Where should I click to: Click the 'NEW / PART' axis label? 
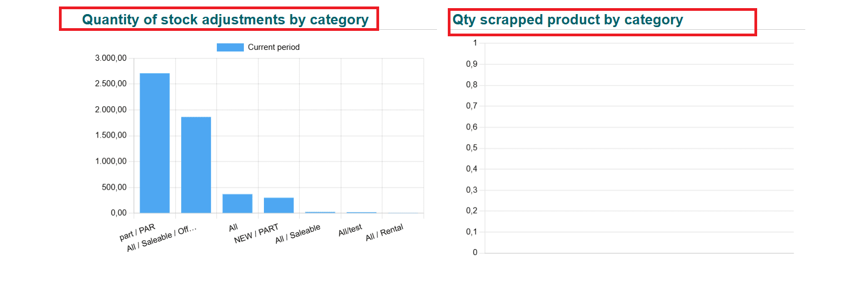(x=256, y=233)
